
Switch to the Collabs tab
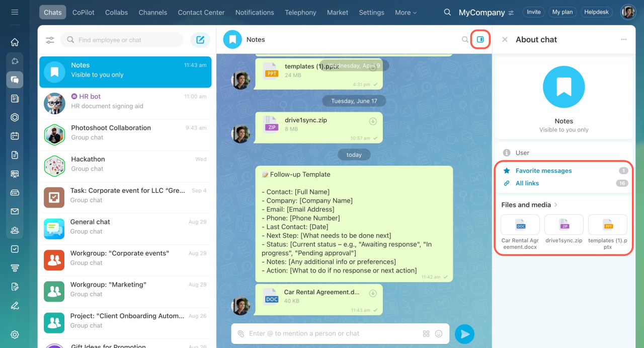click(117, 13)
